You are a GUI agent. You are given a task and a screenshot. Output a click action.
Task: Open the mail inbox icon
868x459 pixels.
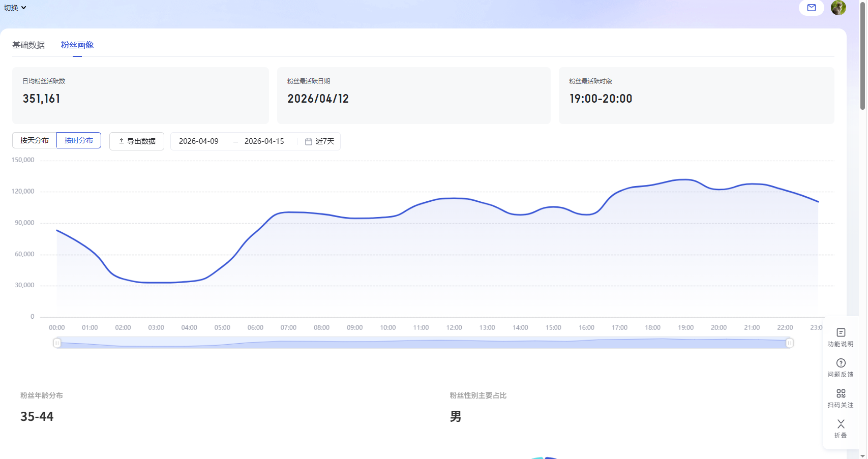click(811, 8)
